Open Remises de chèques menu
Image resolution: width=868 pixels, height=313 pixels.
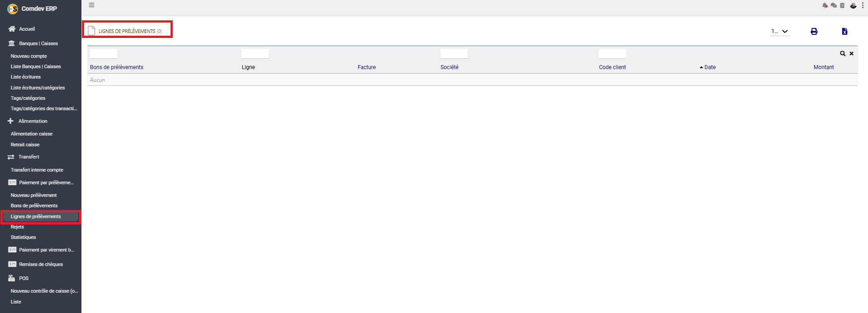[x=41, y=264]
